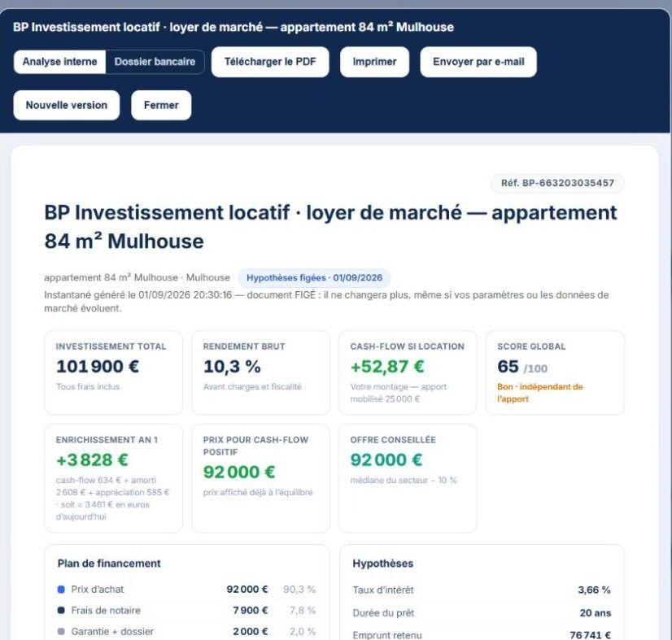672x640 pixels.
Task: Click the Réf. BP-663203035457 badge
Action: point(557,183)
